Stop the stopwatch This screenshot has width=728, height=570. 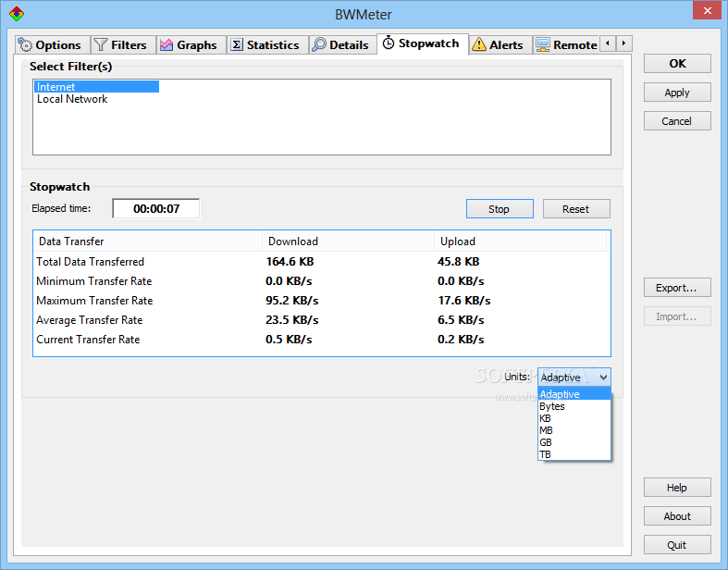click(500, 209)
